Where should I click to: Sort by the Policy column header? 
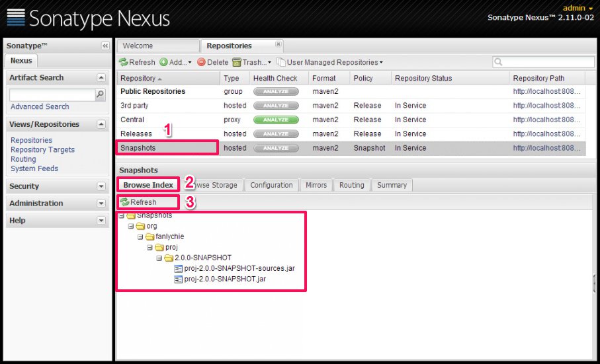(x=370, y=79)
